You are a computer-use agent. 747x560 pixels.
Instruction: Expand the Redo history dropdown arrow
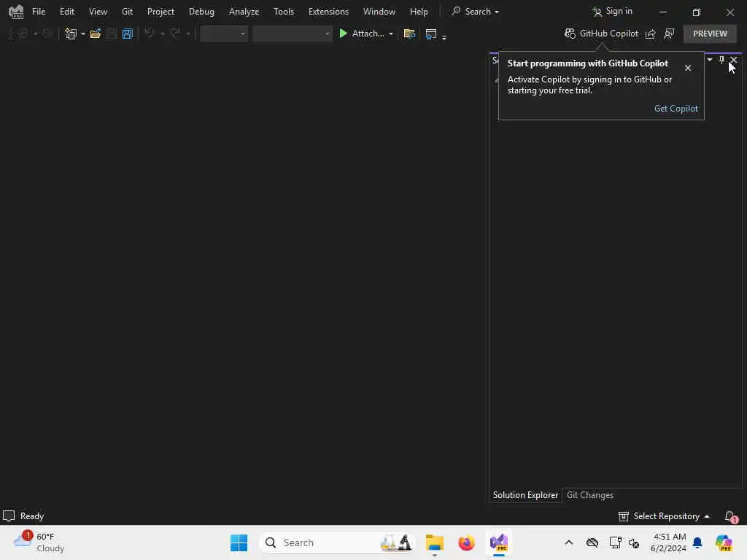coord(188,34)
